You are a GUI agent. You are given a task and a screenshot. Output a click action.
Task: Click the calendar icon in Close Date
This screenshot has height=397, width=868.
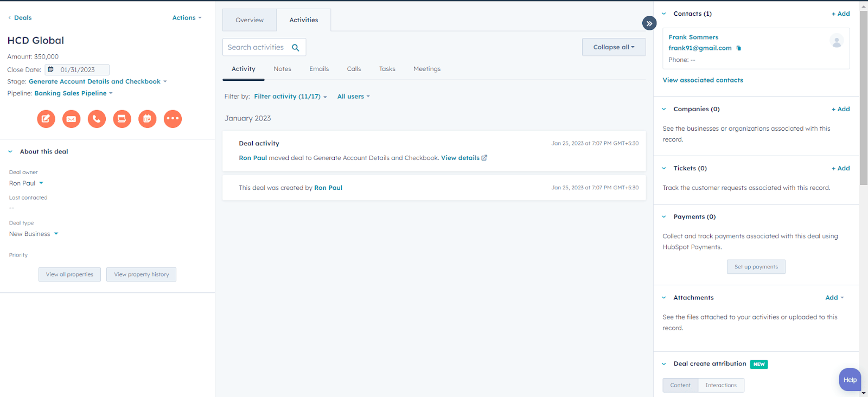point(50,69)
